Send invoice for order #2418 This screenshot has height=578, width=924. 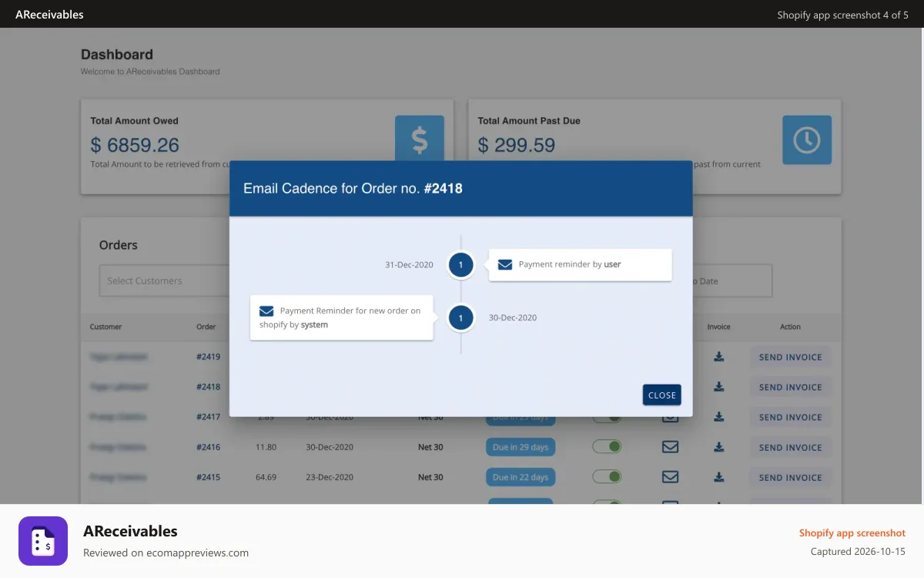click(x=791, y=387)
